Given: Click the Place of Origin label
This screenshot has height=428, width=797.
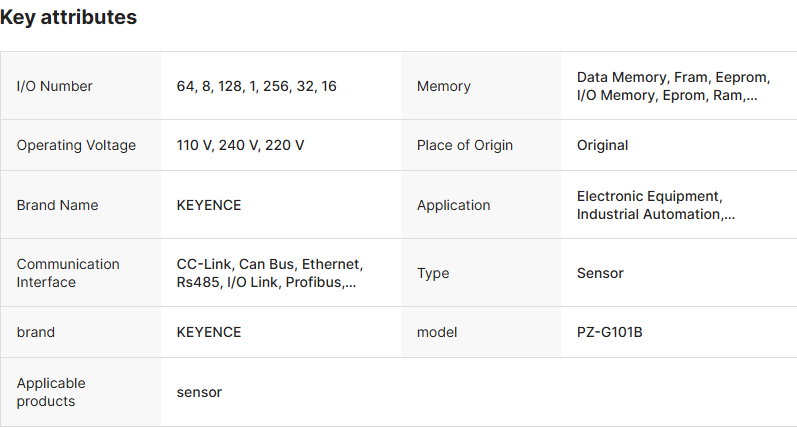Looking at the screenshot, I should pos(464,145).
